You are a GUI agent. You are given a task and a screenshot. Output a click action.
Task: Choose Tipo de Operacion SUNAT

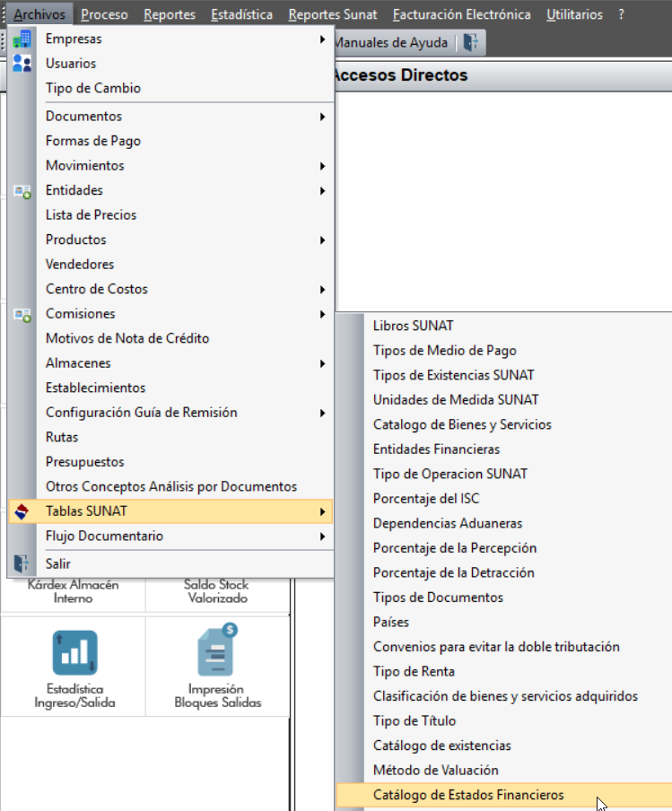(x=504, y=474)
